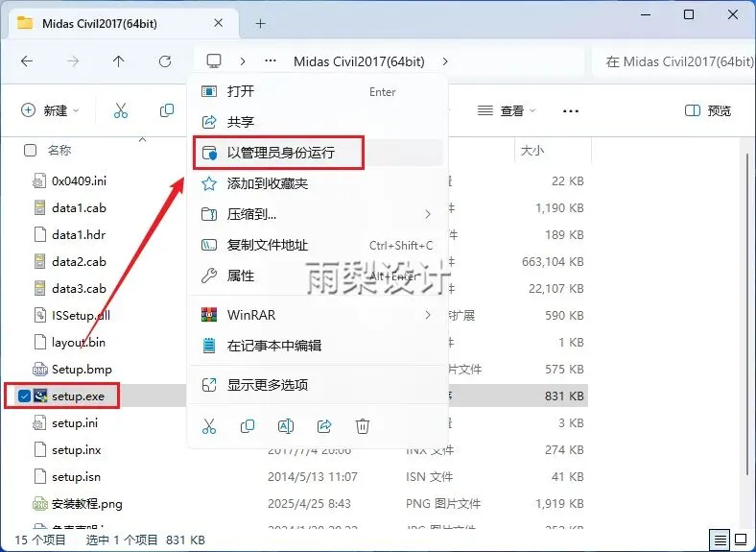Image resolution: width=756 pixels, height=552 pixels.
Task: Tick the select-all checkbox by 名称
Action: [30, 151]
